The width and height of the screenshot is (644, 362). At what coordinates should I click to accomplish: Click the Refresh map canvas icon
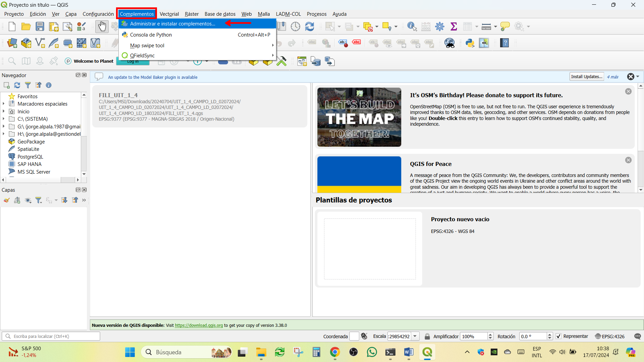(309, 26)
